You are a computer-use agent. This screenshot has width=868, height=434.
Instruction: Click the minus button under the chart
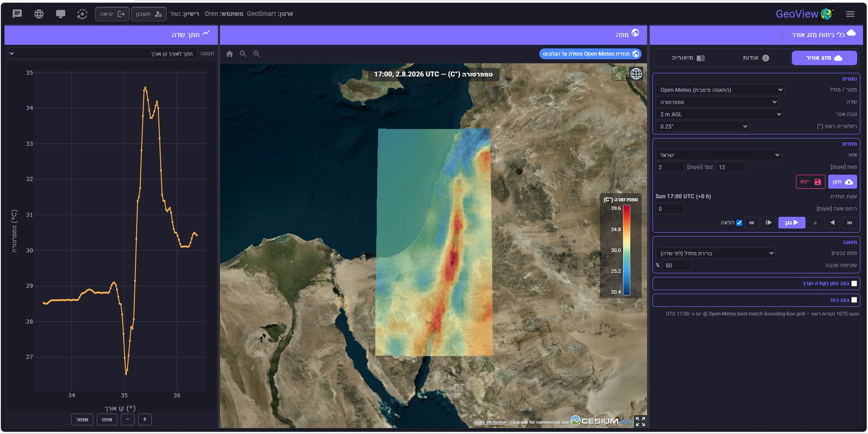128,420
